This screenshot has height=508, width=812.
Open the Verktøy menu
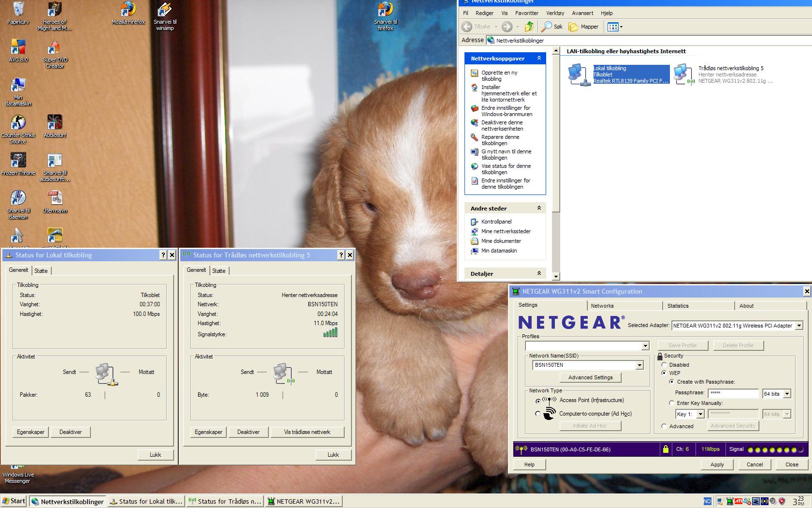pyautogui.click(x=555, y=13)
